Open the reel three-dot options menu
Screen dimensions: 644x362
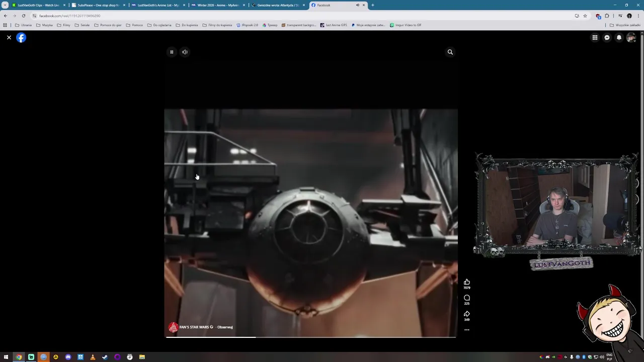click(467, 330)
